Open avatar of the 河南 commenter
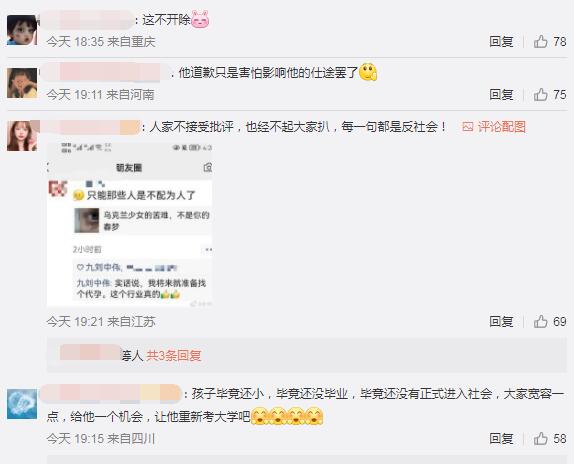Viewport: 574px width, 464px height. pyautogui.click(x=22, y=83)
